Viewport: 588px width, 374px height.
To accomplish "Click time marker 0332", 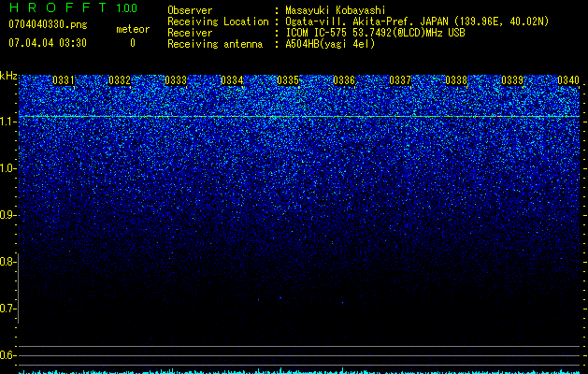I will (x=120, y=80).
